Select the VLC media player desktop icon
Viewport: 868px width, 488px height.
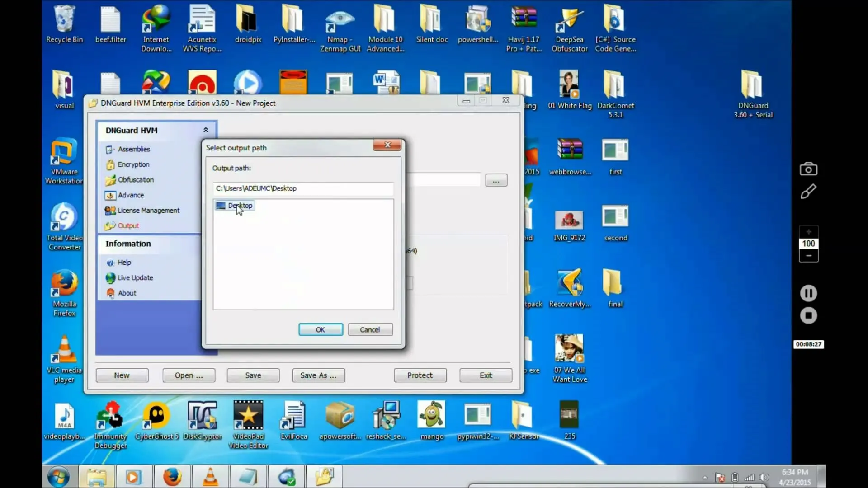pyautogui.click(x=64, y=360)
